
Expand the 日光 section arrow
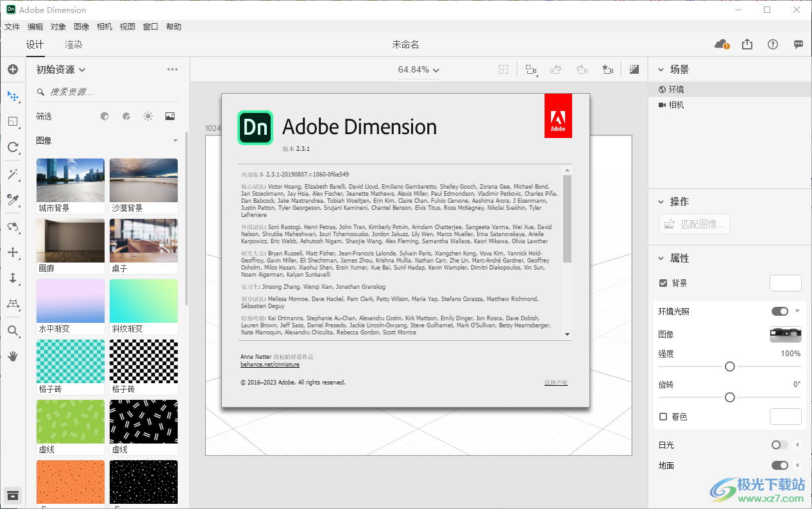coord(797,445)
